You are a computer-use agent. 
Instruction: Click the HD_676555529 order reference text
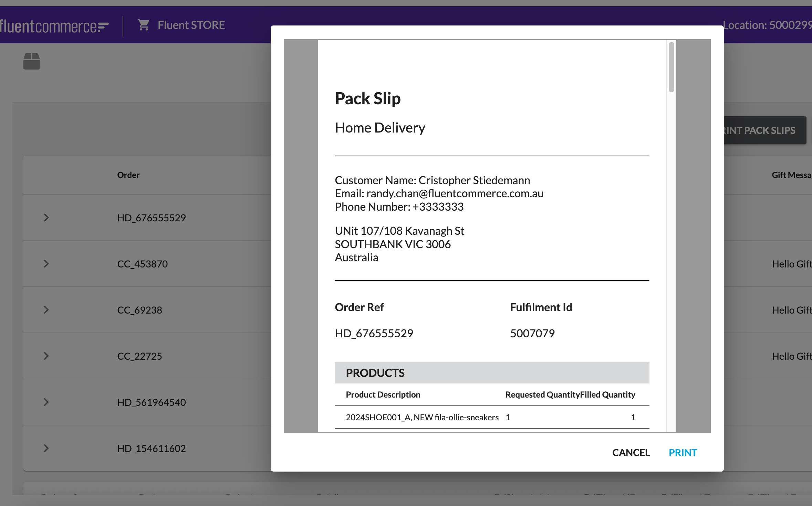pos(151,218)
